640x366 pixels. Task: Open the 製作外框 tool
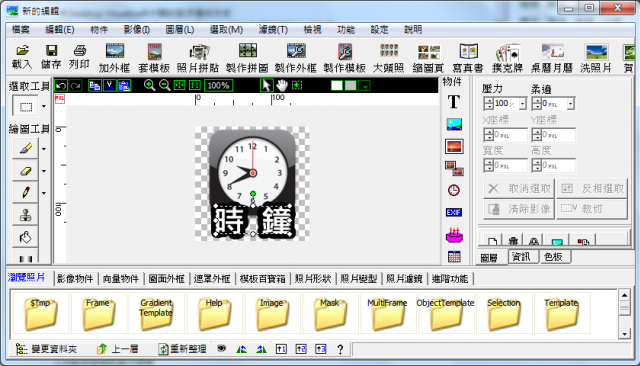pos(296,57)
